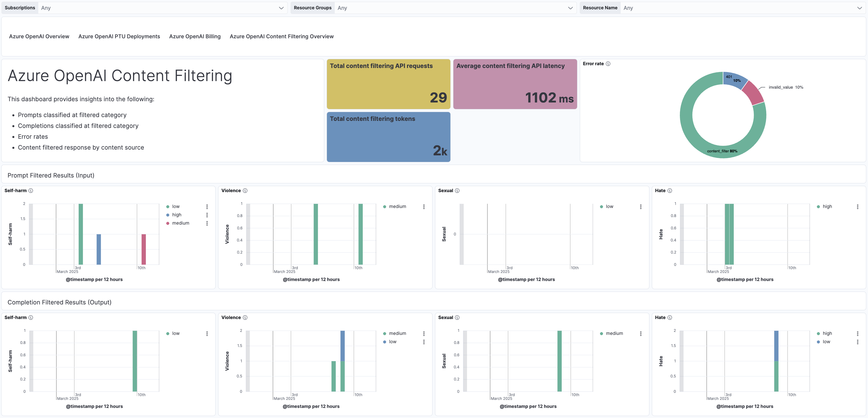Open Azure OpenAI Content Filtering Overview link
Screen dimensions: 868x418
pyautogui.click(x=281, y=36)
